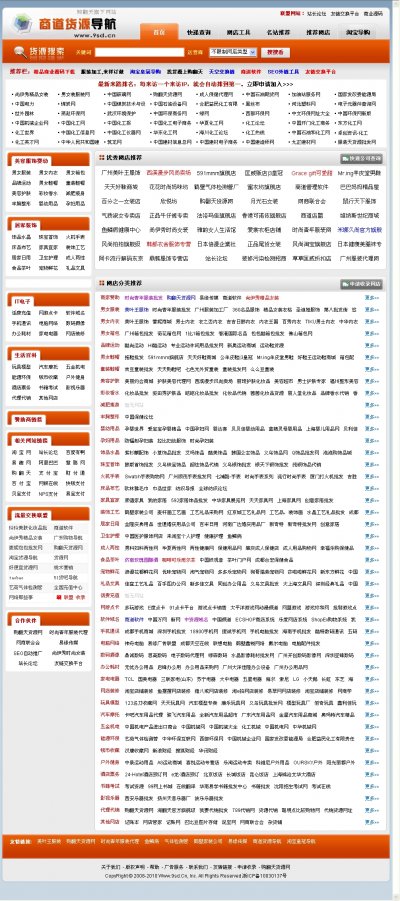Open 美叶王服装 in the orange 友情链接 bar

49,841
